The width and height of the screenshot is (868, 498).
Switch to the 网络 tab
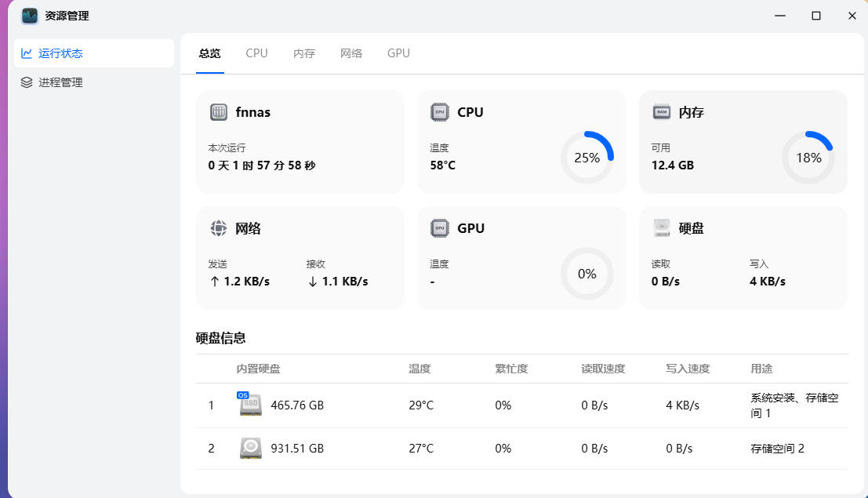351,53
